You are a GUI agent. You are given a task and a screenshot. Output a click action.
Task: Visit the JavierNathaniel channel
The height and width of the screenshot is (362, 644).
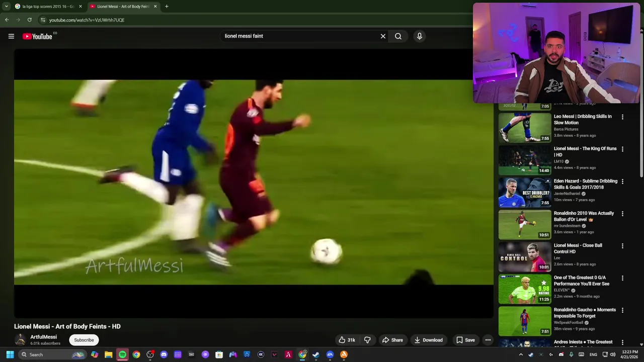pos(567,194)
